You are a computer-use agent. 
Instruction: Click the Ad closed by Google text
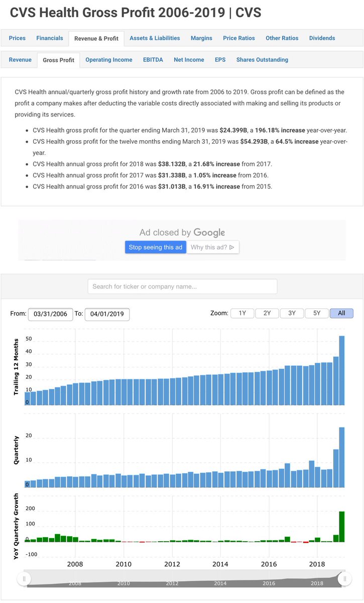tap(182, 233)
